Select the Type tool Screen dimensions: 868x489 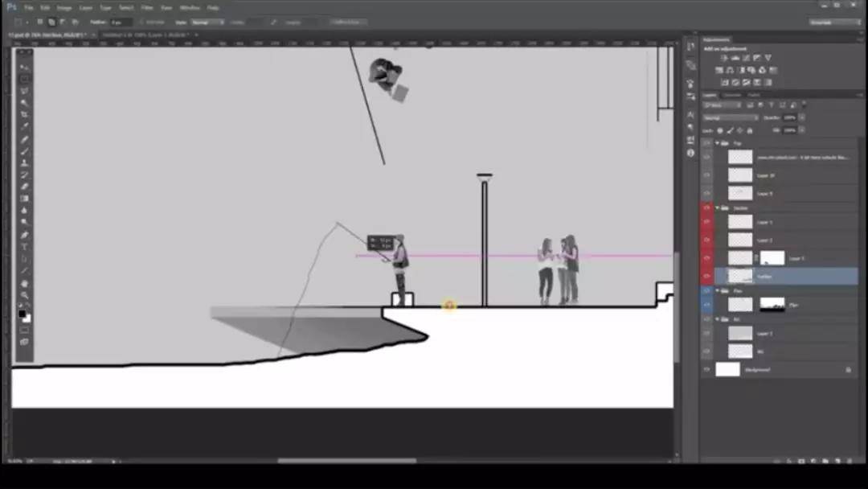24,246
